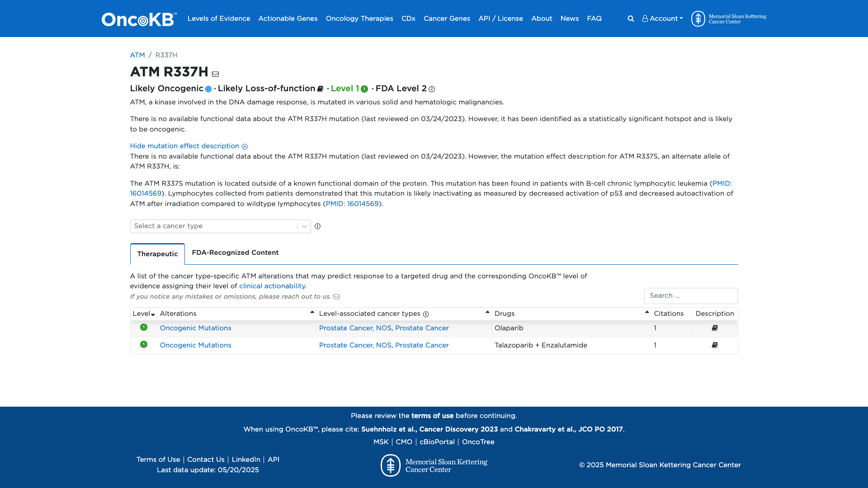Open the OncoTree footer link

pyautogui.click(x=478, y=442)
